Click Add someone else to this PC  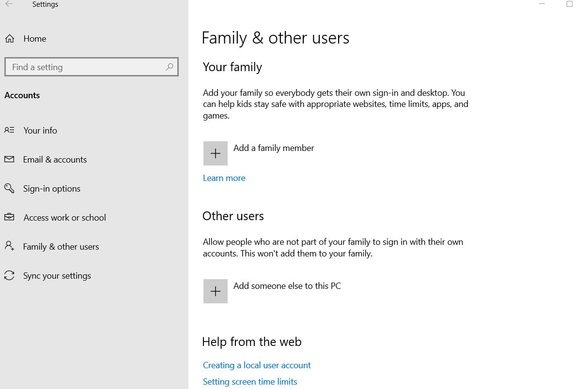pos(287,286)
